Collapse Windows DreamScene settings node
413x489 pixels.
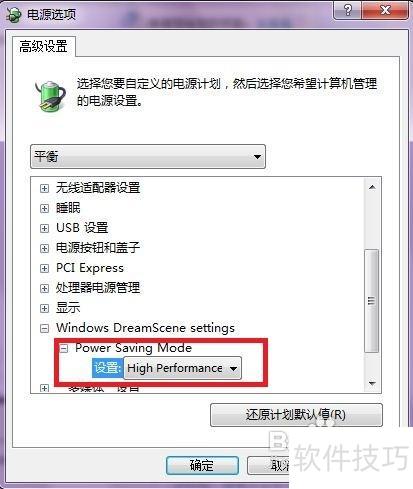point(44,328)
